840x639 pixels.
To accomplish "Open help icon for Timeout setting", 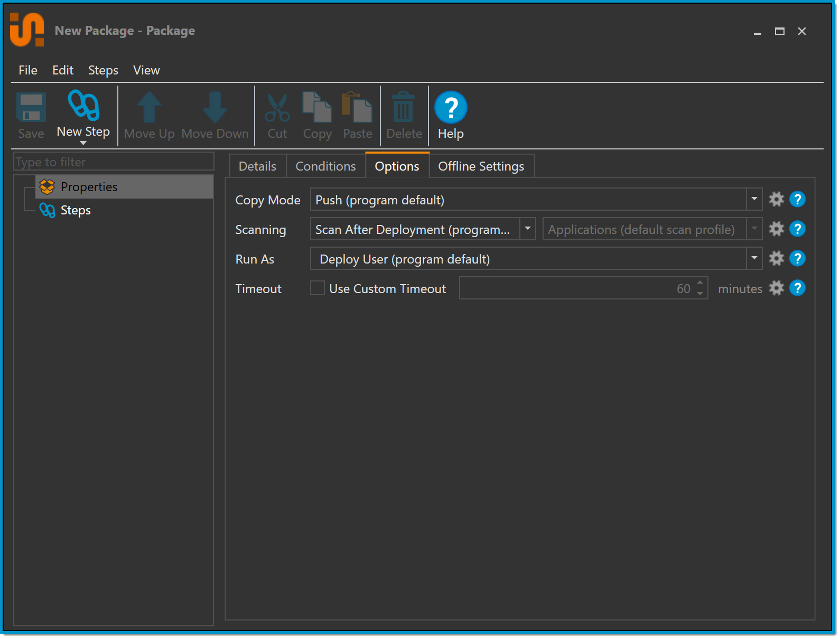I will coord(797,288).
